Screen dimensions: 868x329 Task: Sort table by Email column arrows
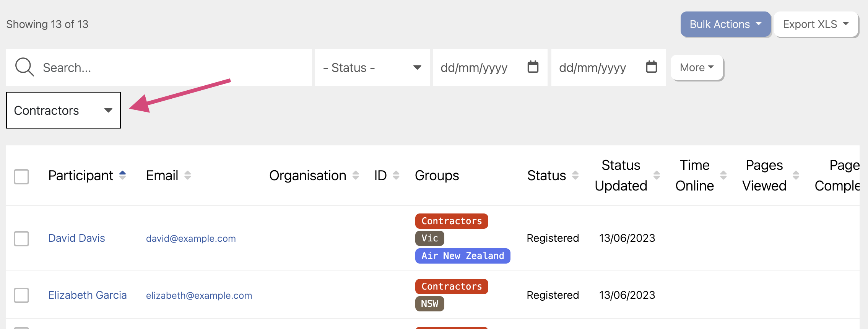click(187, 175)
